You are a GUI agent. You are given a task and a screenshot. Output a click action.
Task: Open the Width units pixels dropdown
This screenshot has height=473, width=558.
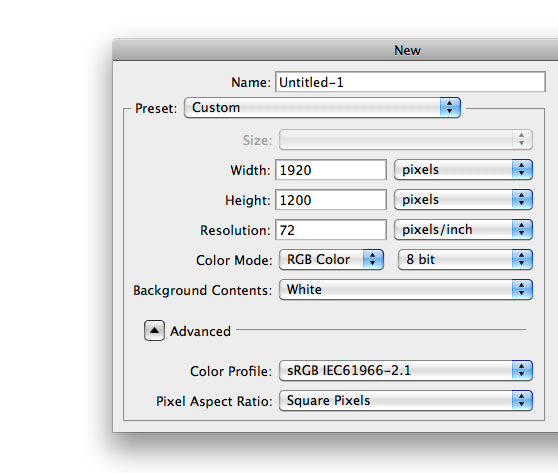[463, 170]
